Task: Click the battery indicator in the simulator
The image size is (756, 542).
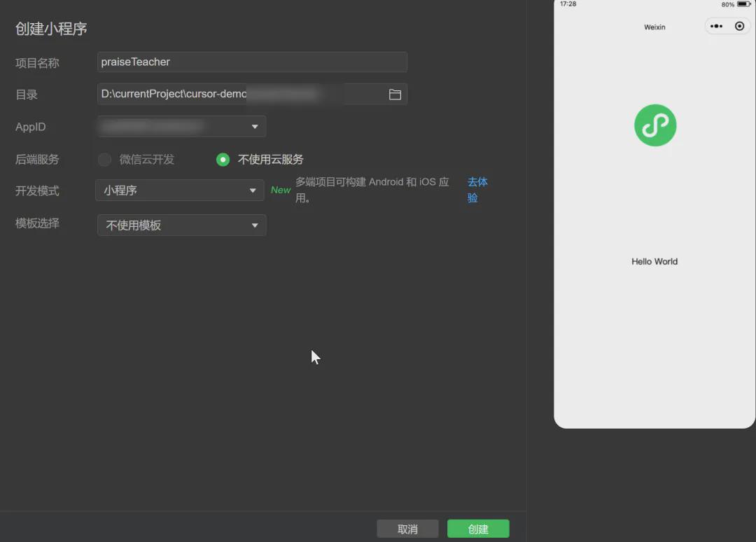Action: [744, 4]
